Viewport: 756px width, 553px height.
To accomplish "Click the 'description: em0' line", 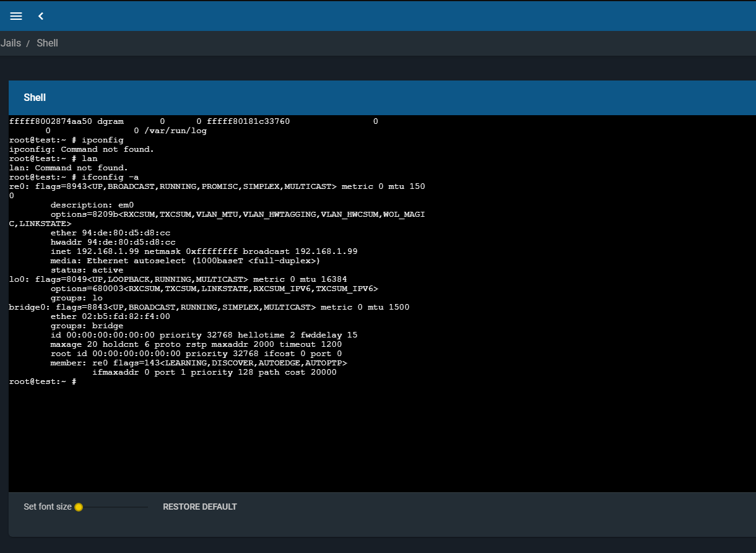I will click(92, 205).
